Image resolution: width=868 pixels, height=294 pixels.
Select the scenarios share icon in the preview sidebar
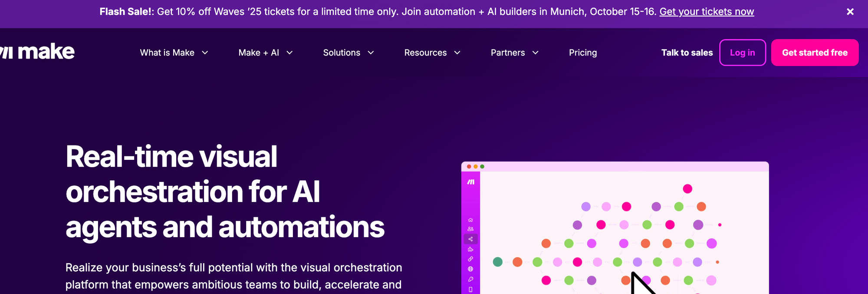(470, 239)
